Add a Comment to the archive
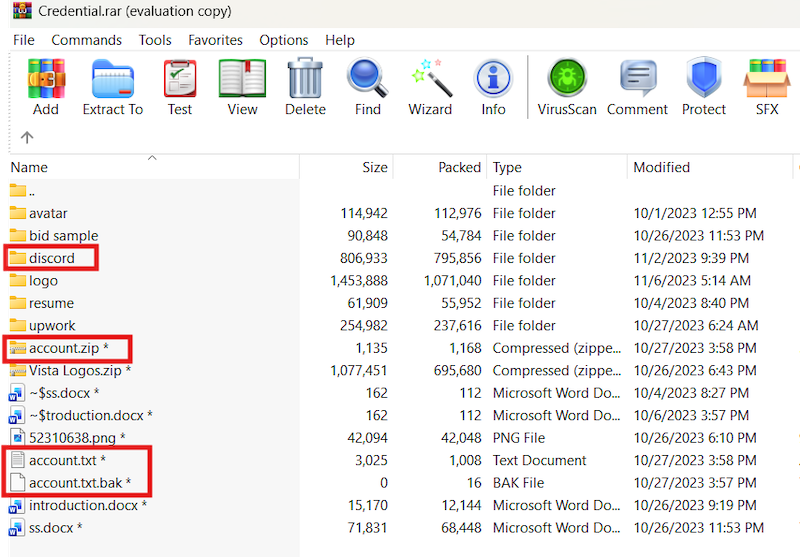The width and height of the screenshot is (800, 557). [x=638, y=78]
